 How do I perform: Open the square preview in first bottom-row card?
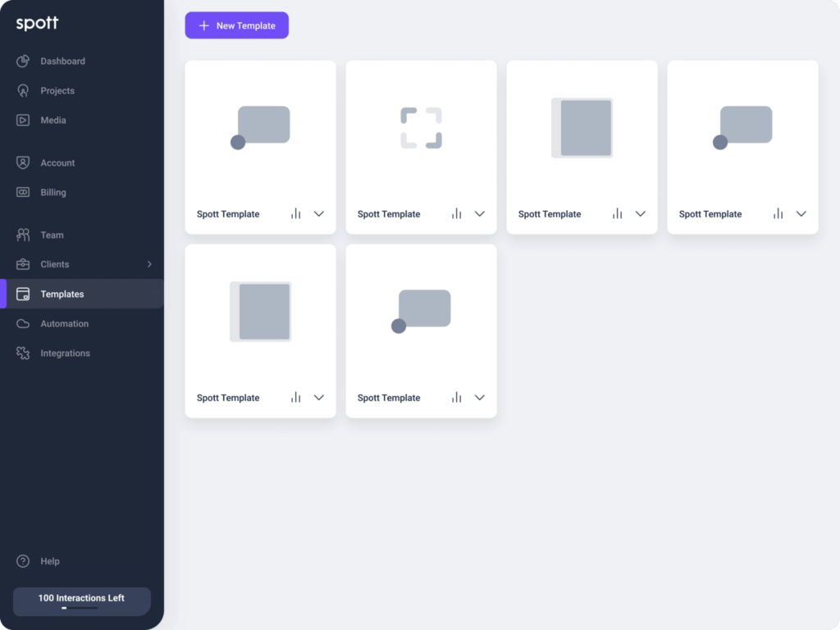[x=260, y=311]
